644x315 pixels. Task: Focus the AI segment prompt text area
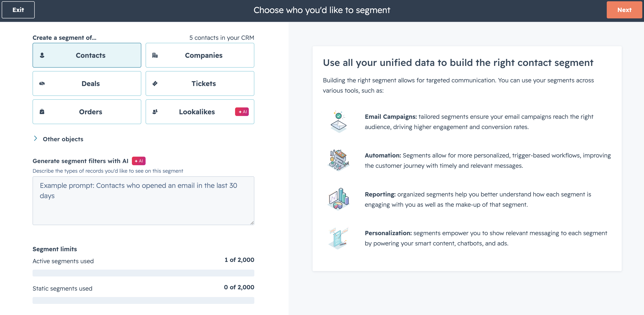143,201
